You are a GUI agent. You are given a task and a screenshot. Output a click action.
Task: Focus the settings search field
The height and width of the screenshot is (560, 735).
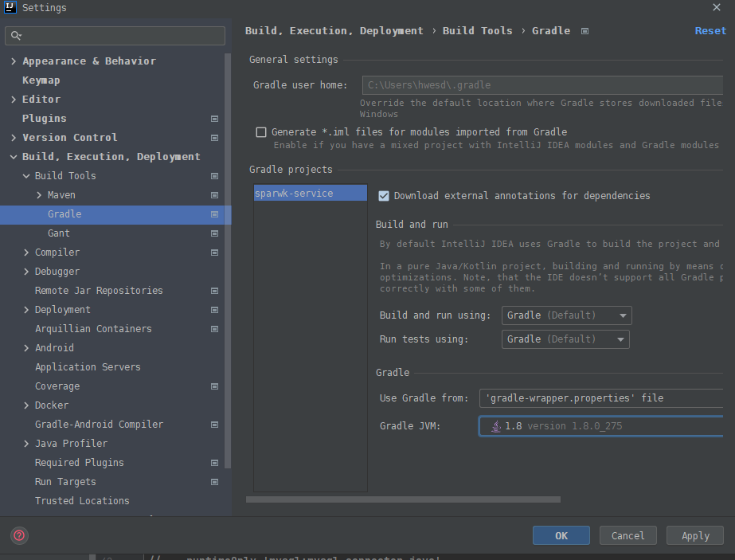pos(115,36)
